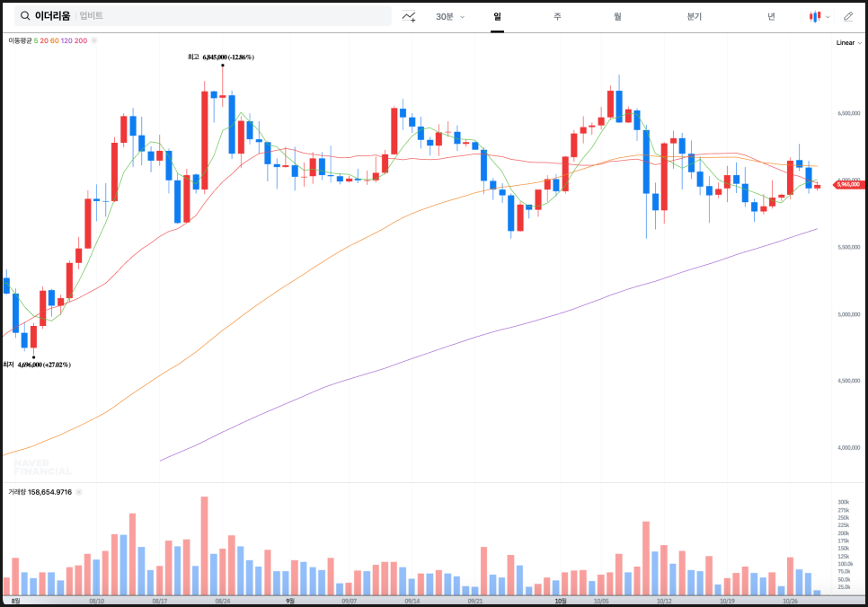Expand the 30분 minute interval dropdown
This screenshot has width=868, height=607.
click(x=449, y=16)
